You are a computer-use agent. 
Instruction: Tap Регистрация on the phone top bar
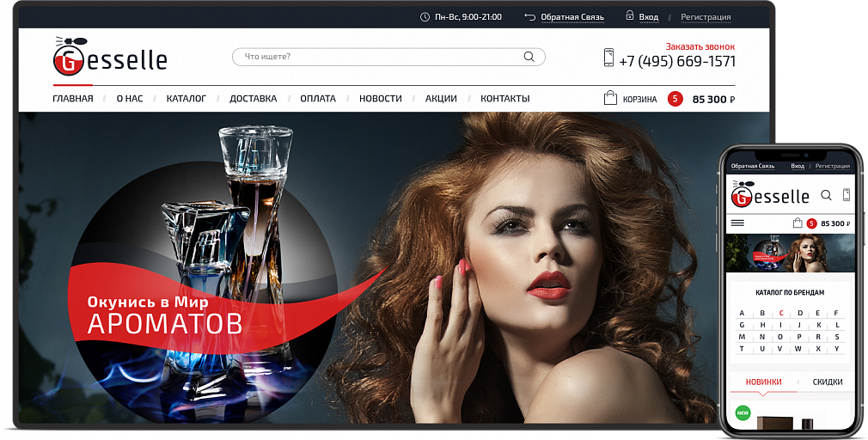[833, 166]
